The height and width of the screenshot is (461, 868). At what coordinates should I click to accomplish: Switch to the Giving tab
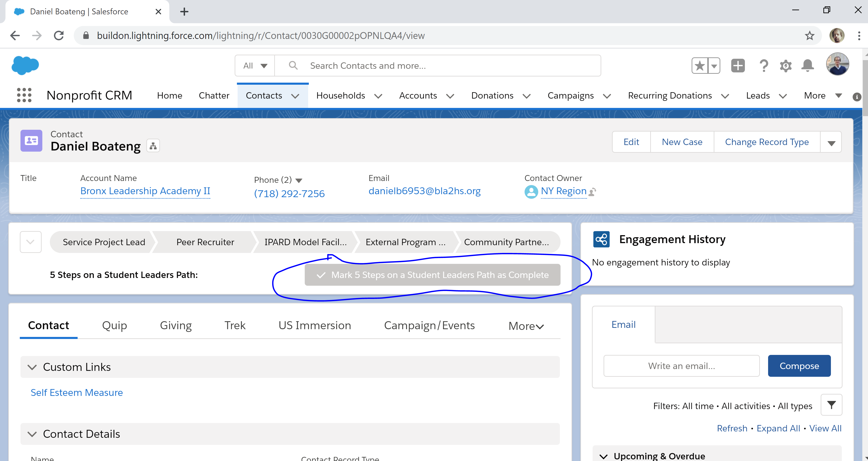(x=175, y=325)
